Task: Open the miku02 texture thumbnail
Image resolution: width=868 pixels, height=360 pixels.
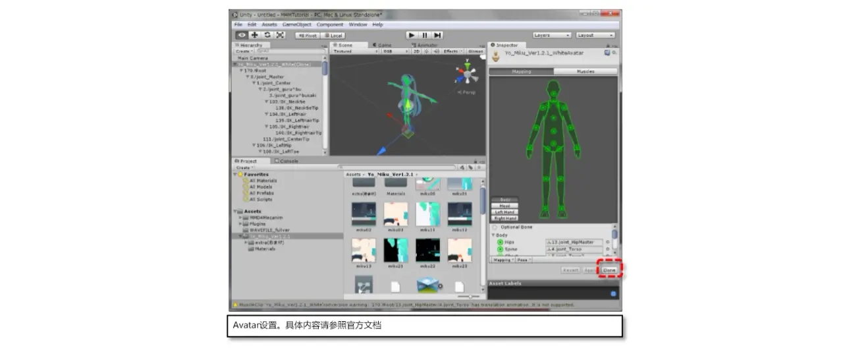Action: [x=362, y=214]
